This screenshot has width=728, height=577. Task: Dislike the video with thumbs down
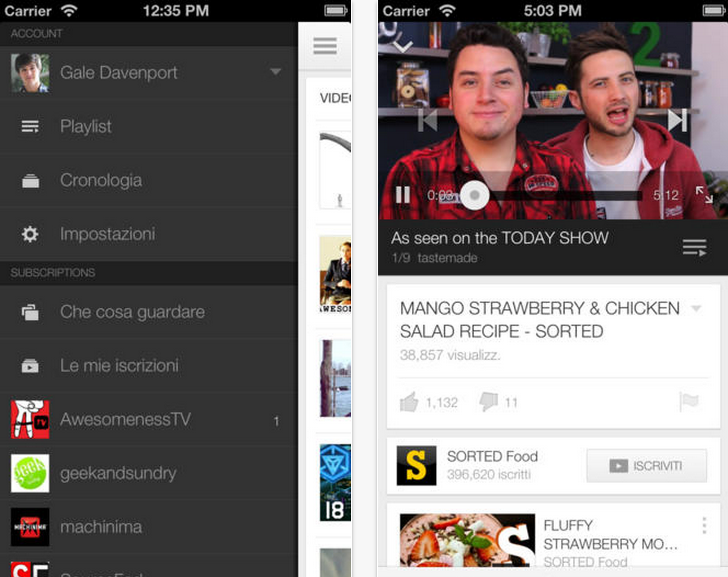click(x=488, y=402)
